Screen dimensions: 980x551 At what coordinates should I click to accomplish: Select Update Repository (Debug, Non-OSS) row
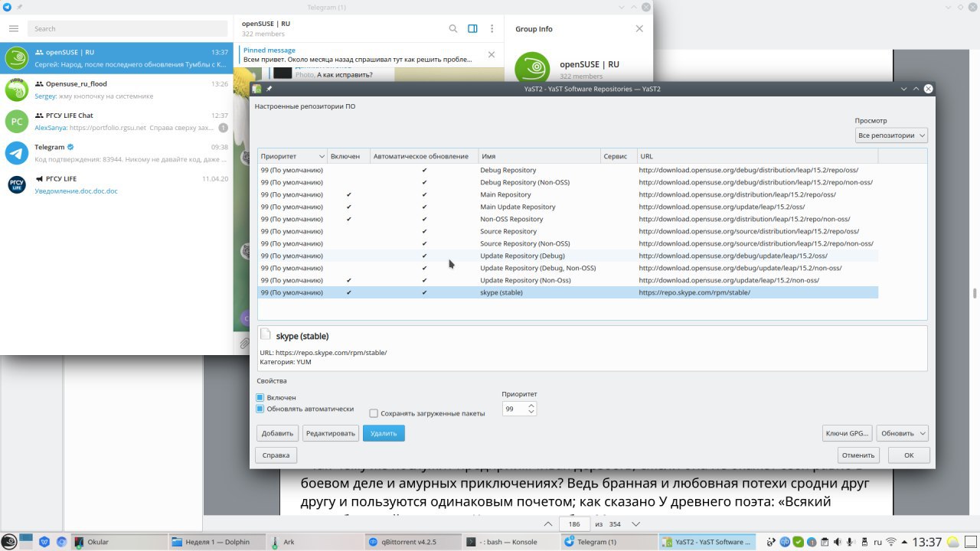(567, 268)
